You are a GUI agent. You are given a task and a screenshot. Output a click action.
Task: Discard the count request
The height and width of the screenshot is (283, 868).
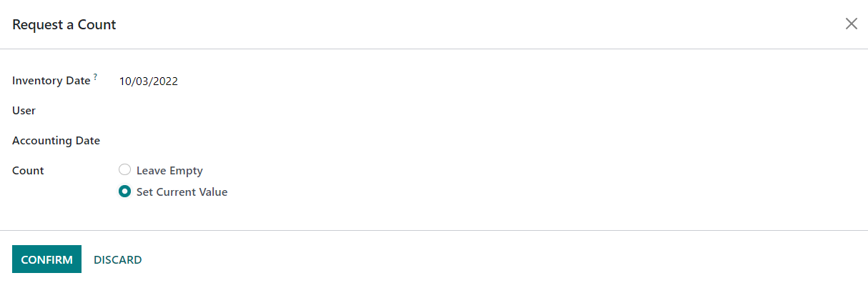[118, 259]
